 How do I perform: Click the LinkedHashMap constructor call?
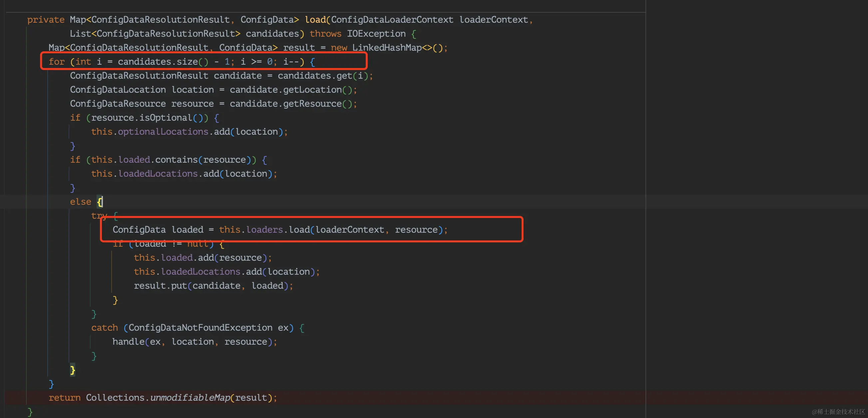(387, 48)
